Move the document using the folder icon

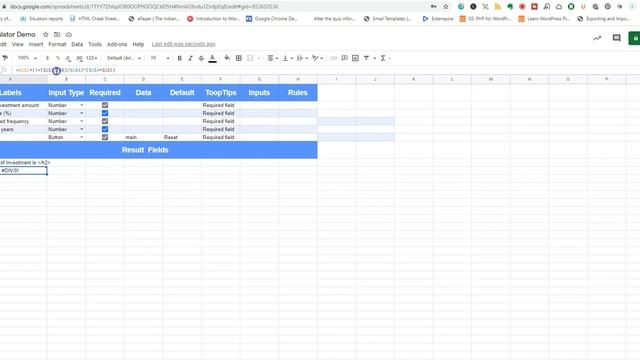click(57, 35)
